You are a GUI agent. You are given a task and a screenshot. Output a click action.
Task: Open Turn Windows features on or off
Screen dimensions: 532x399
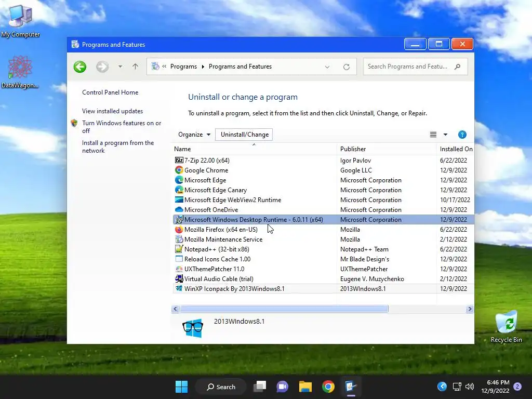(x=122, y=127)
